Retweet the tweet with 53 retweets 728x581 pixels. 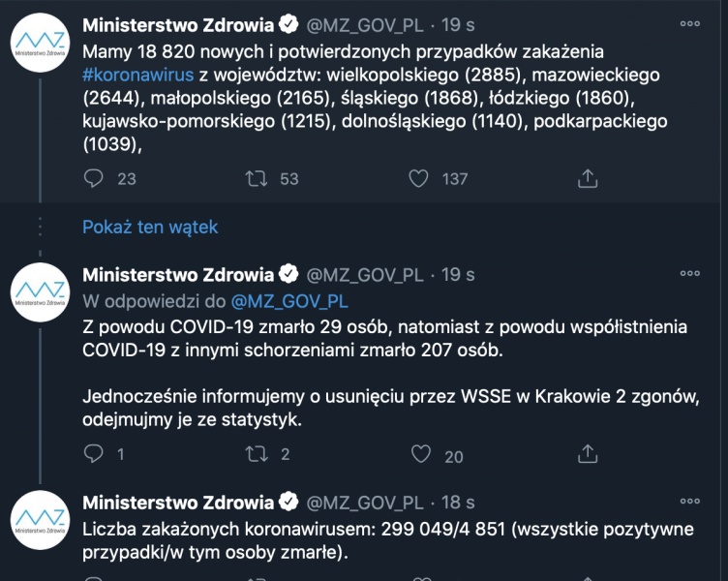pos(256,178)
